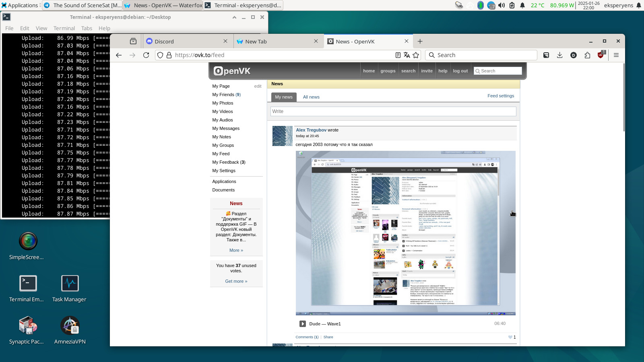Click the More » link under News
This screenshot has width=644, height=362.
[x=236, y=250]
